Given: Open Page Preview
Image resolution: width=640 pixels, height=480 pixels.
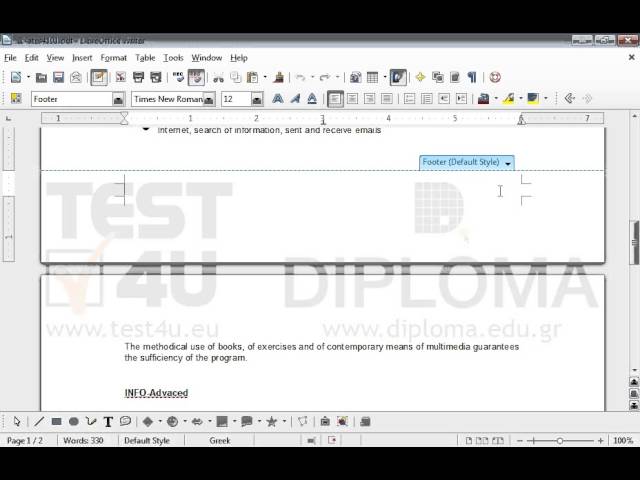Looking at the screenshot, I should click(x=156, y=77).
